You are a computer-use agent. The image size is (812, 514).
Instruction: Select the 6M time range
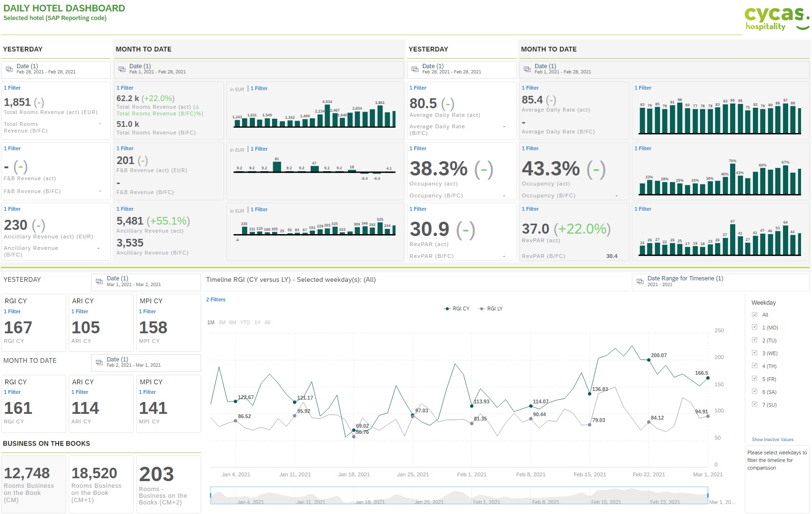tap(233, 322)
